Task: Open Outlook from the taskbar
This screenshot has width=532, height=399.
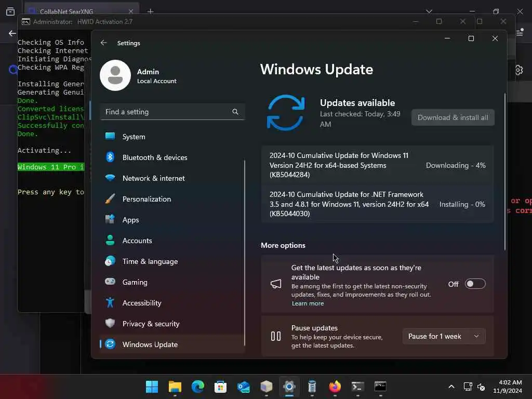Action: [243, 387]
